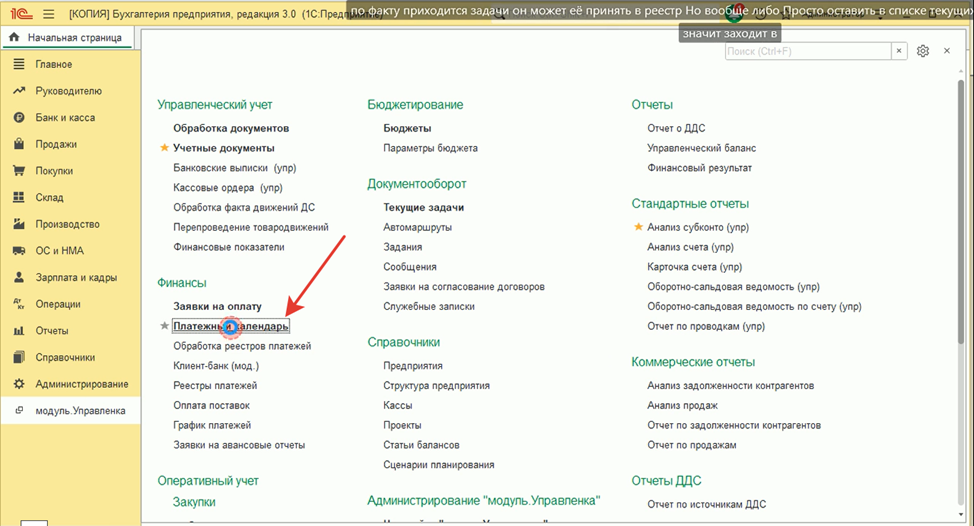This screenshot has width=974, height=526.
Task: Click the Руководителю chart icon
Action: (19, 91)
